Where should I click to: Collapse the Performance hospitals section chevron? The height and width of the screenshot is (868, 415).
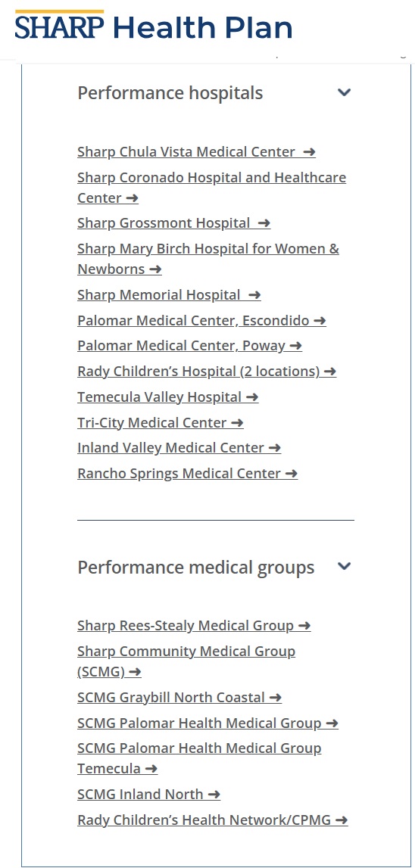pos(344,92)
